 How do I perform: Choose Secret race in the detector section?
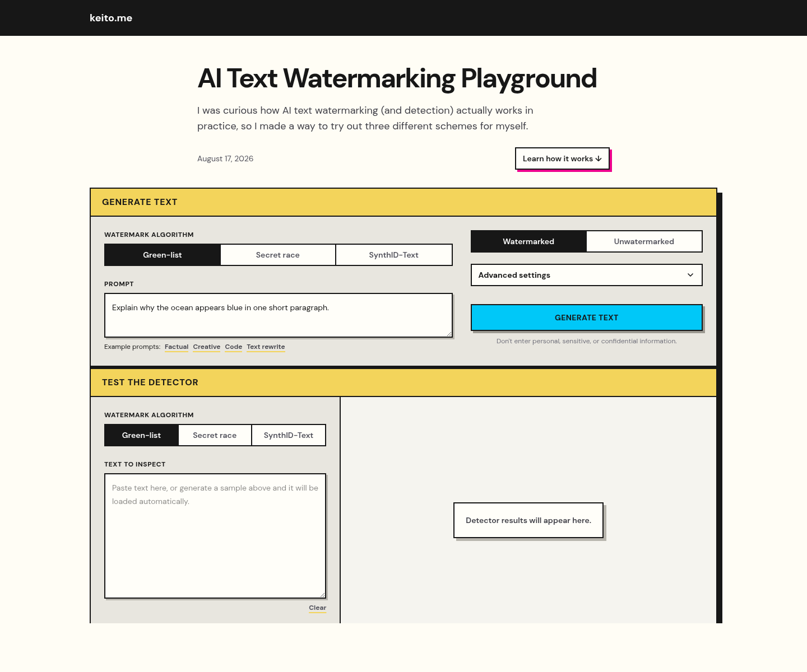pyautogui.click(x=215, y=435)
